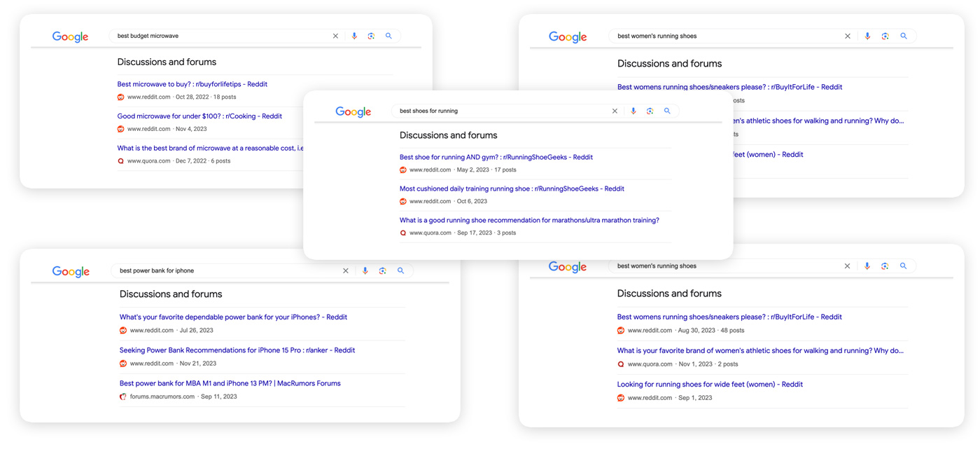
Task: Open 'Best womens running shoes/sneakers' in the overlapped card
Action: [x=729, y=88]
